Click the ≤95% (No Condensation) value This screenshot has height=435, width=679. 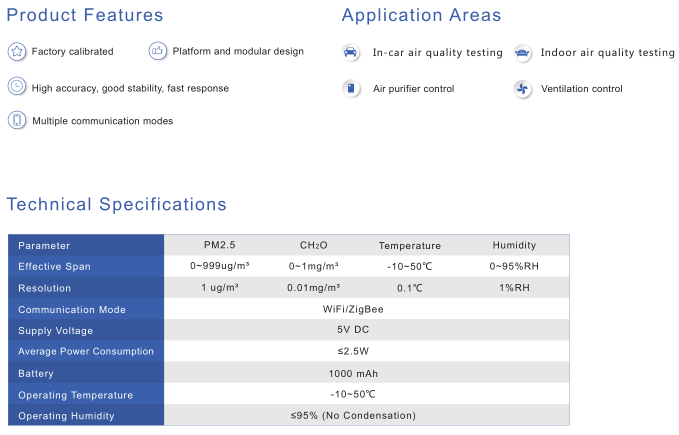(x=353, y=416)
